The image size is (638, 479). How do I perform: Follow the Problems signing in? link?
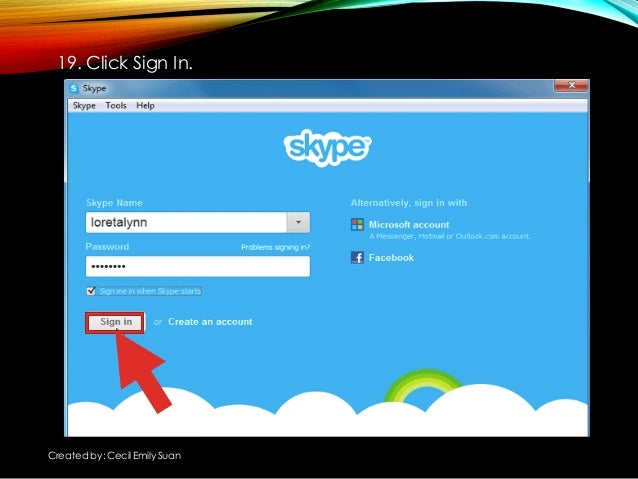[x=275, y=247]
